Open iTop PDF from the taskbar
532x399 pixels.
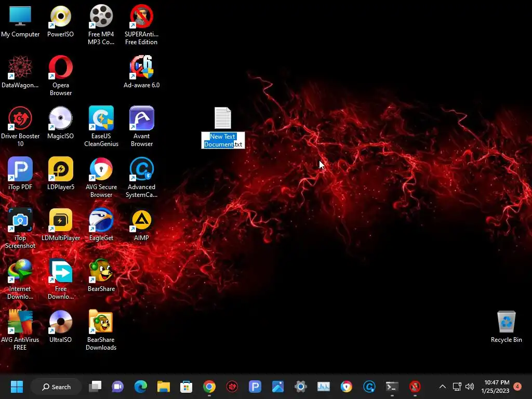tap(255, 387)
